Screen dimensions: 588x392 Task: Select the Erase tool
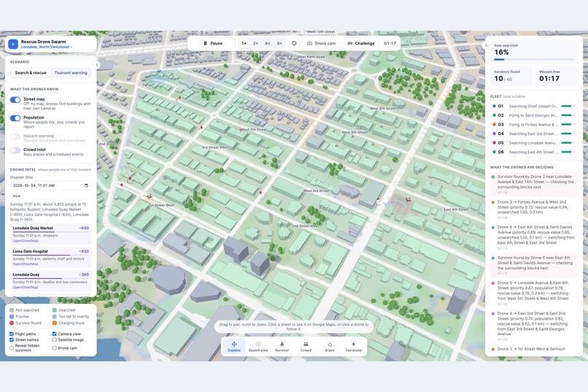point(330,346)
